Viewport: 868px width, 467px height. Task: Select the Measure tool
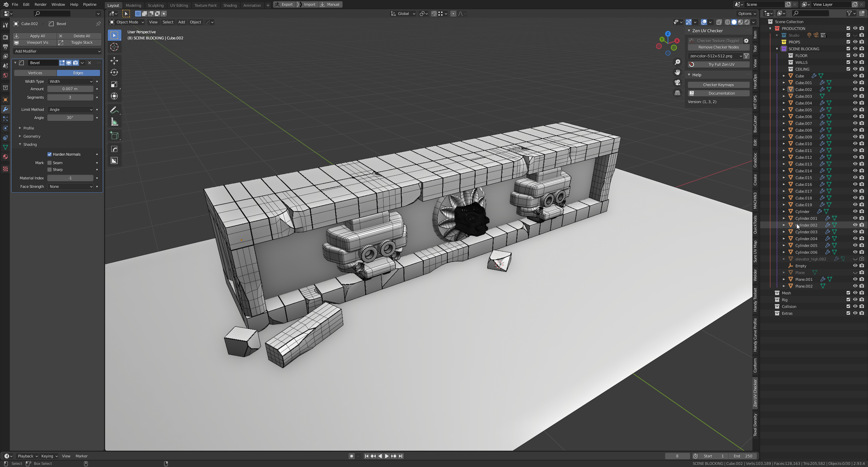(114, 122)
